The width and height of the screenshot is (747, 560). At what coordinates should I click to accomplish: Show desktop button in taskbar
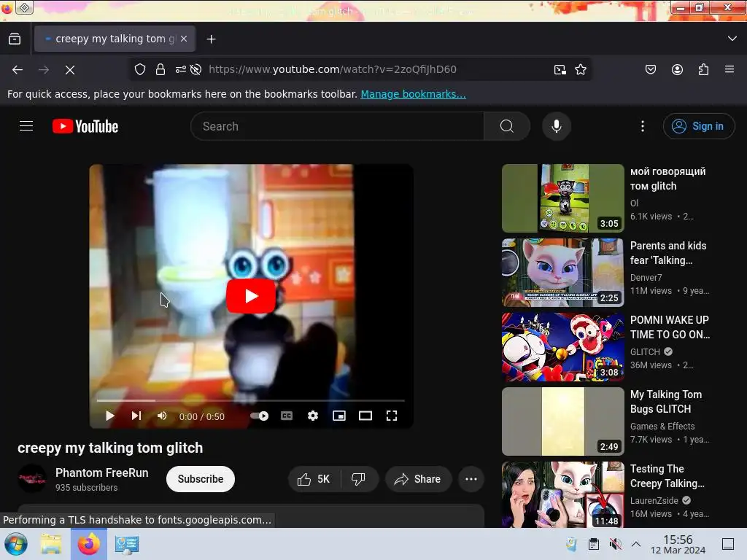pos(728,544)
